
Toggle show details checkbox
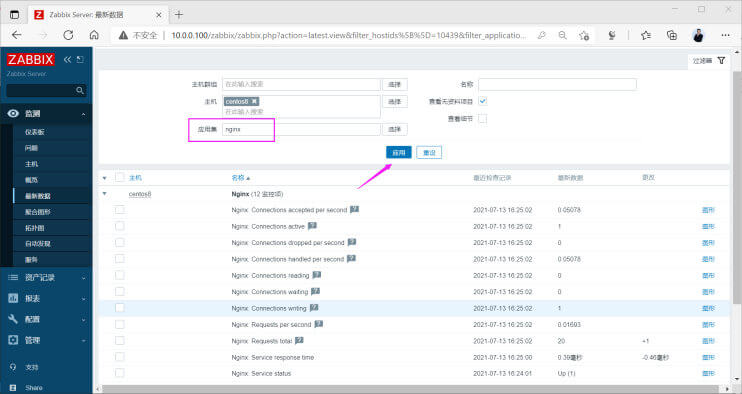click(x=482, y=119)
